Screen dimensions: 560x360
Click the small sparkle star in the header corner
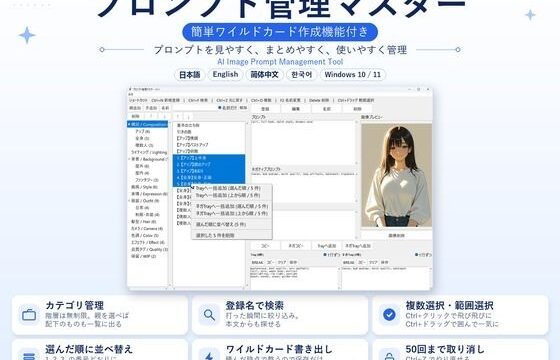point(530,15)
